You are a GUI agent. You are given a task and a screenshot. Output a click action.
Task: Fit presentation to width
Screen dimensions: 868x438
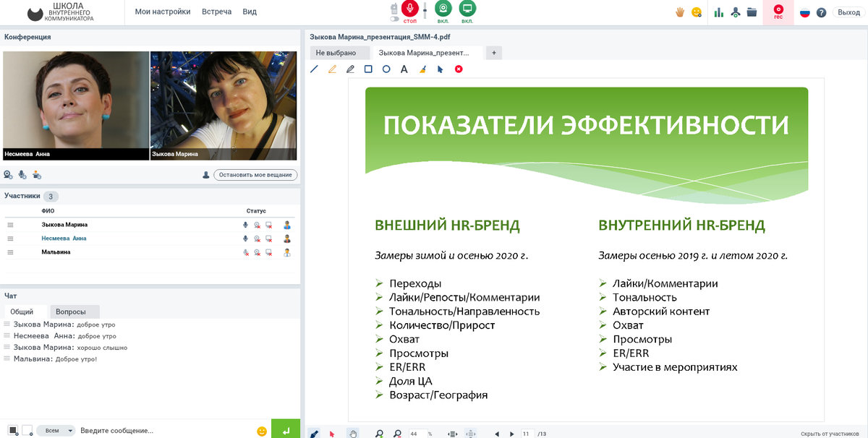pyautogui.click(x=453, y=434)
